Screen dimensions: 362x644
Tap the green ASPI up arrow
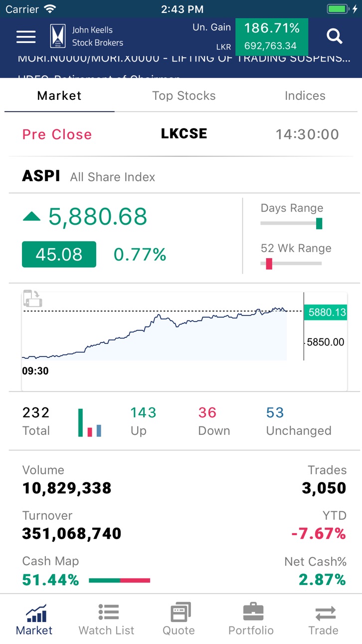click(x=31, y=216)
